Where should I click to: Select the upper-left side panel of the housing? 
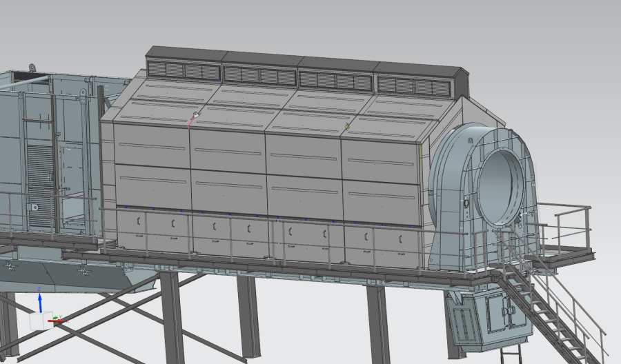pos(151,143)
